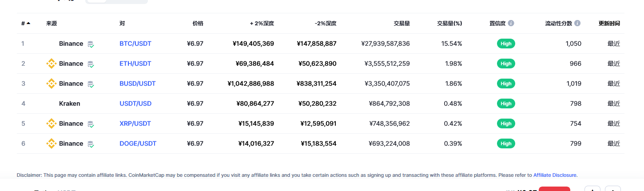Click the Binance logo in the BUSD/USDT row

click(52, 84)
